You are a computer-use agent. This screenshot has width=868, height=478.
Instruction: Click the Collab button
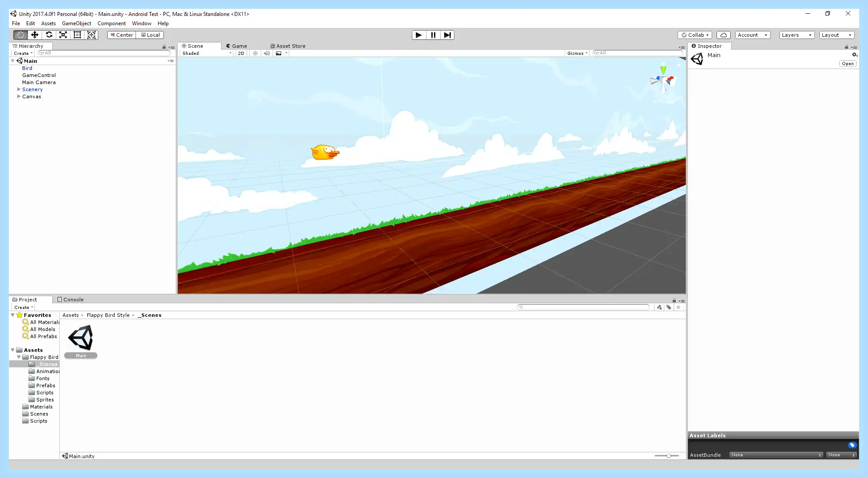(695, 35)
